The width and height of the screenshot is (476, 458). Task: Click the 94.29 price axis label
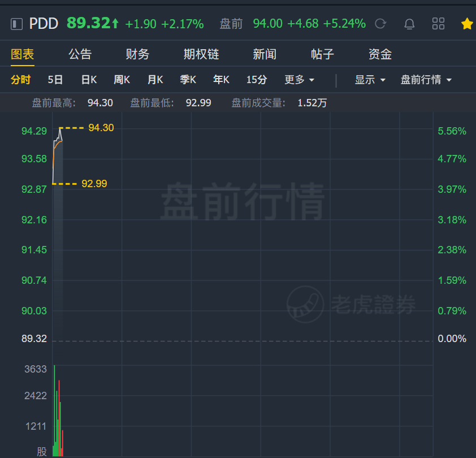click(x=34, y=131)
